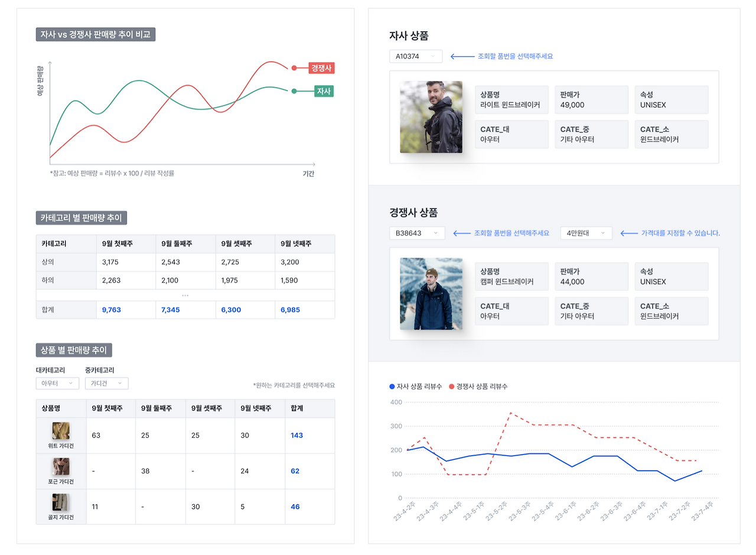Click the 9,763 weekly total link

(x=111, y=309)
